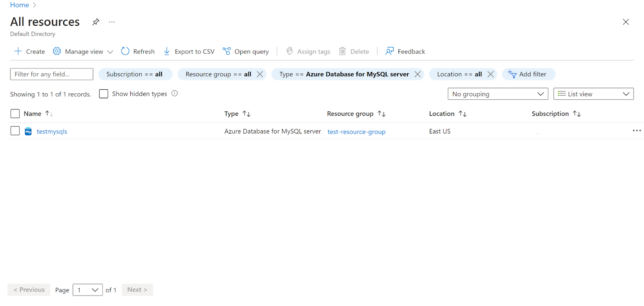Tick the select-all checkbox in header

(x=15, y=114)
